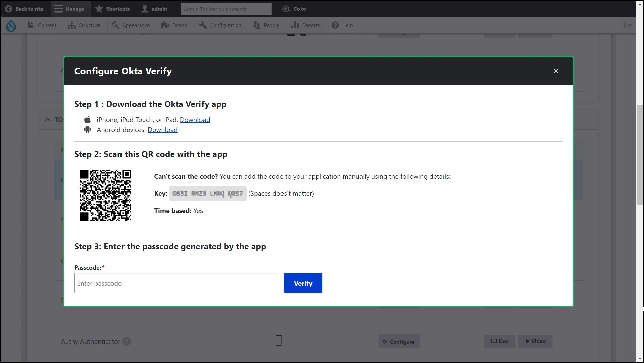This screenshot has width=644, height=363.
Task: Click Back to site arrow
Action: point(9,9)
